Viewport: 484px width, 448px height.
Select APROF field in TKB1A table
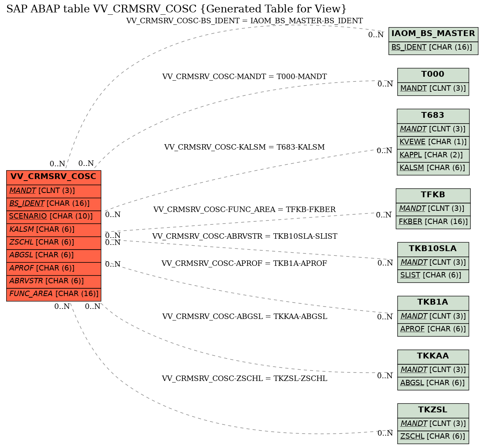pyautogui.click(x=433, y=330)
